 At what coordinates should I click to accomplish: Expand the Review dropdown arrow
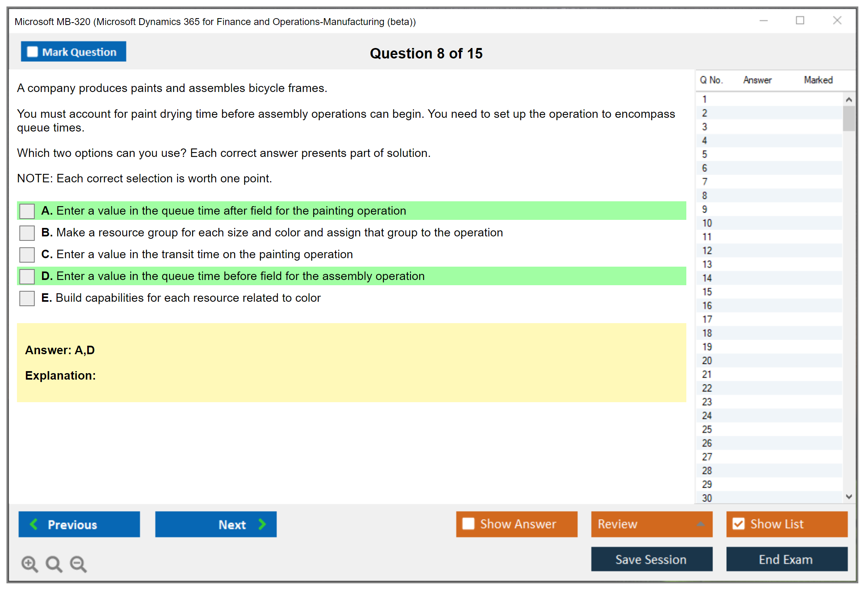tap(700, 524)
